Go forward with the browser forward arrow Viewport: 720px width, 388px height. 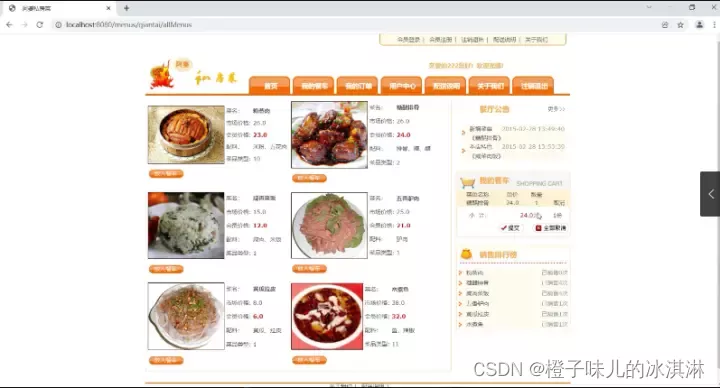pos(24,25)
